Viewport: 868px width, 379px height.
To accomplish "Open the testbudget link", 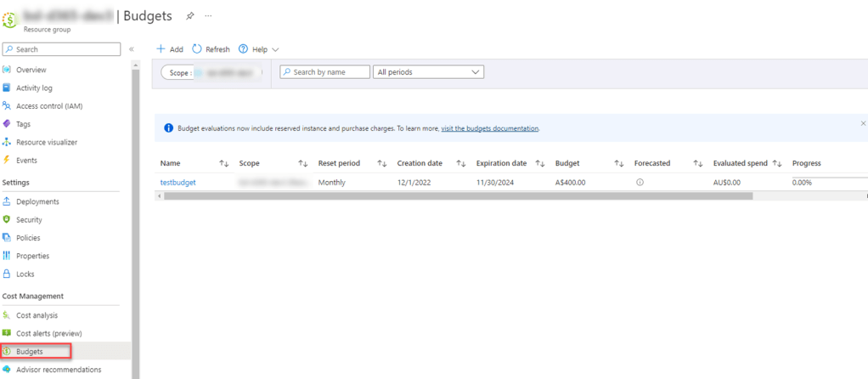I will (178, 183).
